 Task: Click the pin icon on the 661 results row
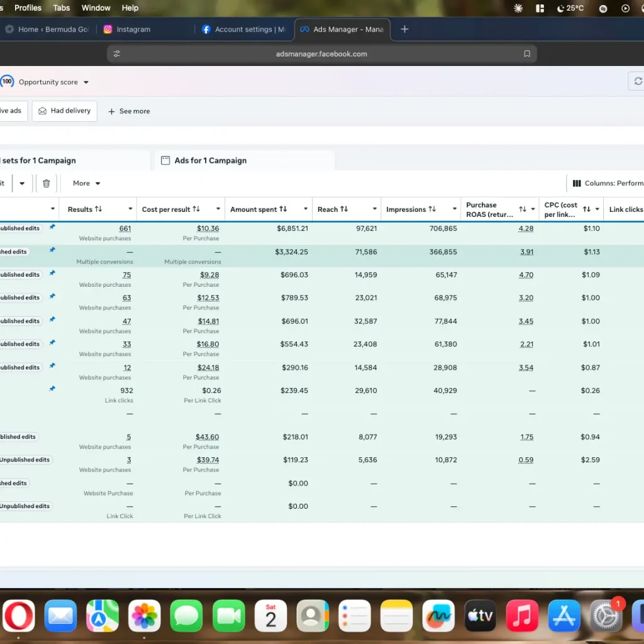[52, 226]
